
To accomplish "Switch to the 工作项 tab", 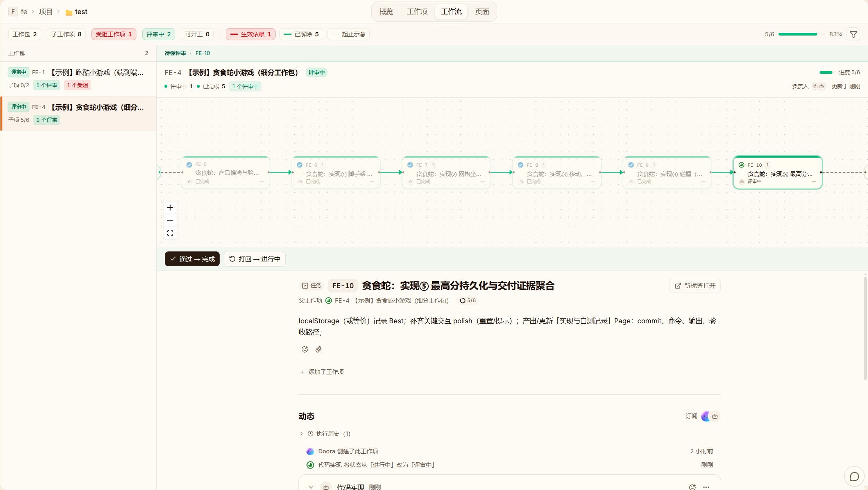I will tap(417, 12).
